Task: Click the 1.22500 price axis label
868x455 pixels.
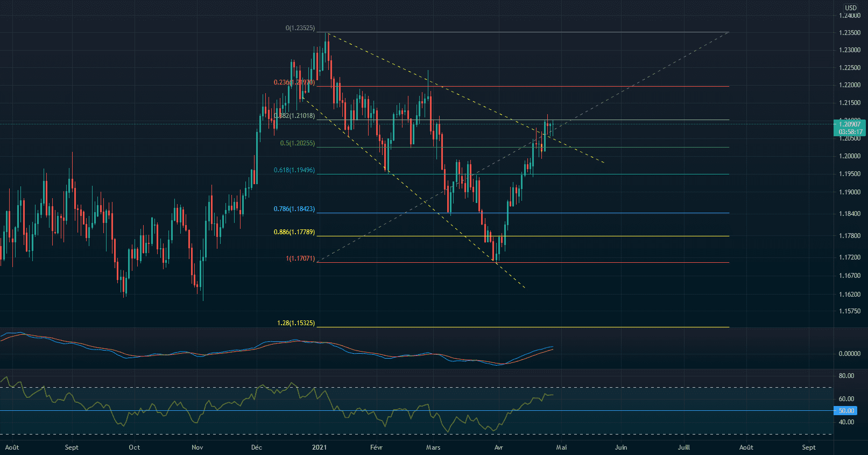Action: [850, 68]
